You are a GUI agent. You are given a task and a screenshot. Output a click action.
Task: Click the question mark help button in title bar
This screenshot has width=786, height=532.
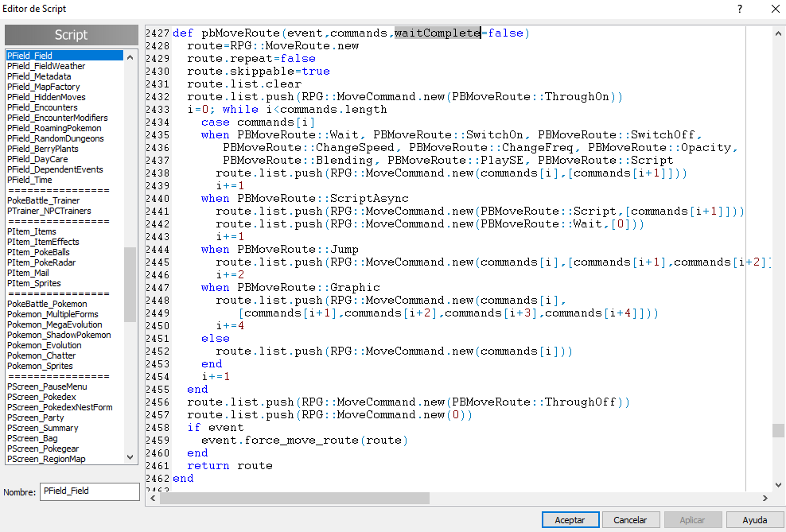coord(740,9)
